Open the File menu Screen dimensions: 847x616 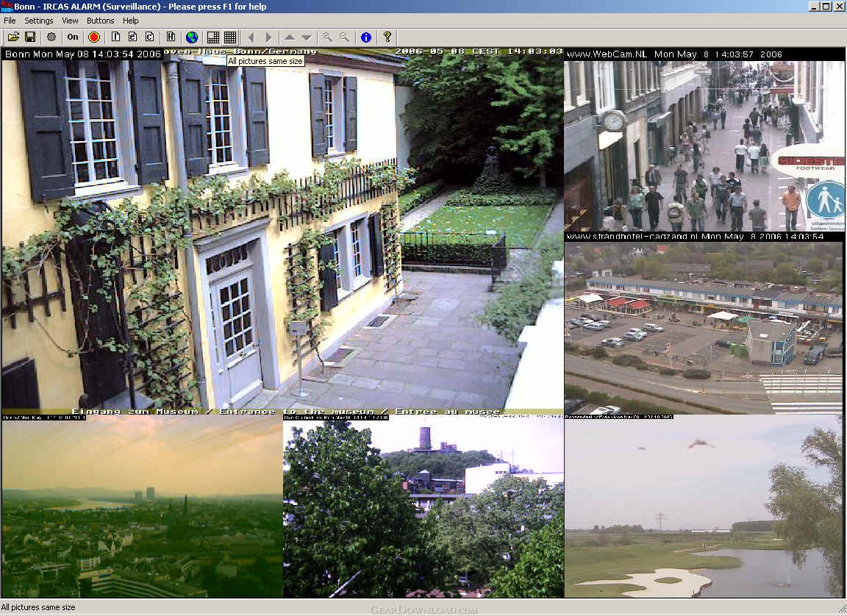(10, 21)
